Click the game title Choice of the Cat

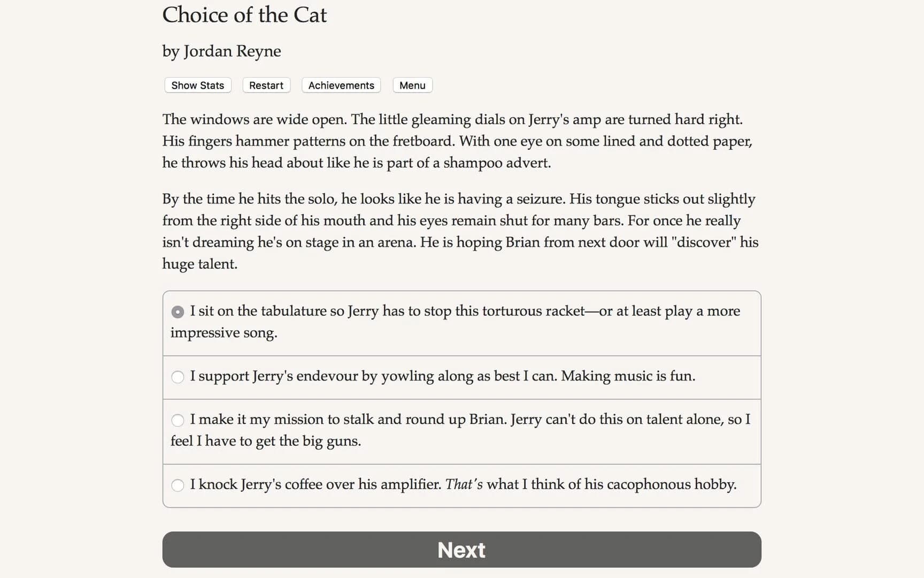pos(244,15)
